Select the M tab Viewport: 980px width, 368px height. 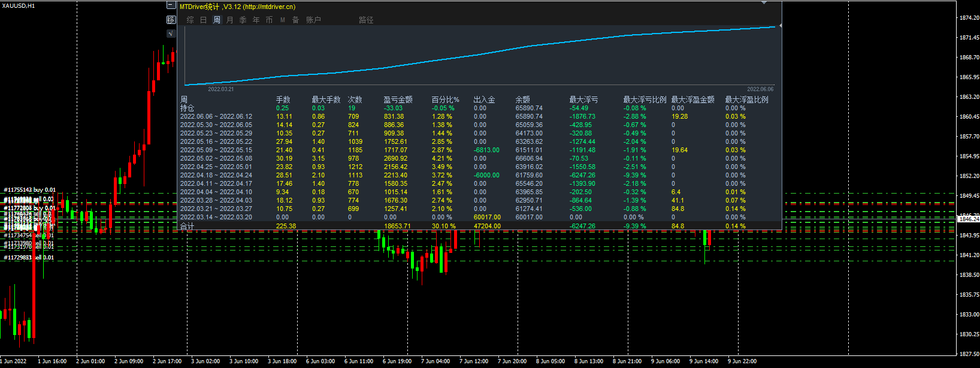coord(283,20)
